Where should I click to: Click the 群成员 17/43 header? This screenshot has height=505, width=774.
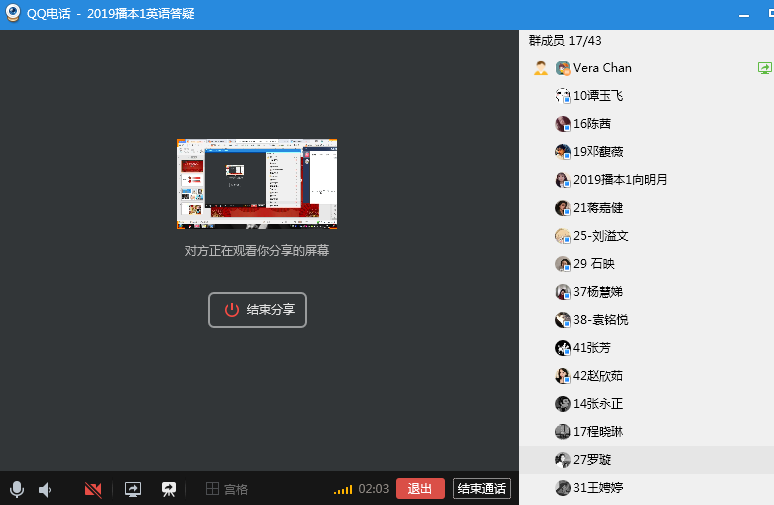(565, 40)
